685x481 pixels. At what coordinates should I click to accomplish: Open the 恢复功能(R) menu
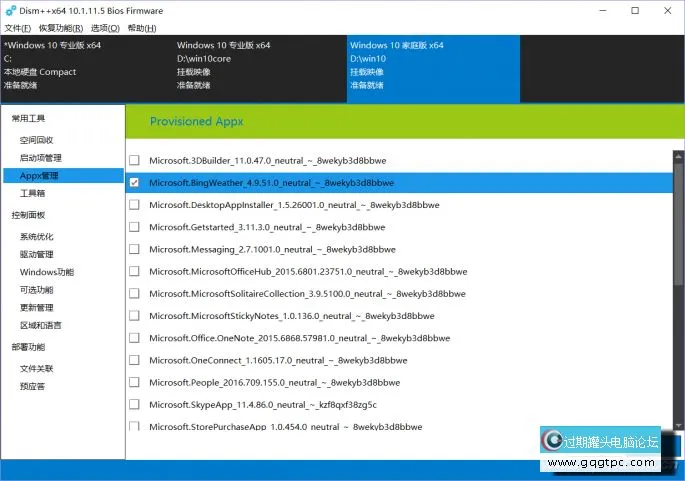coord(60,28)
